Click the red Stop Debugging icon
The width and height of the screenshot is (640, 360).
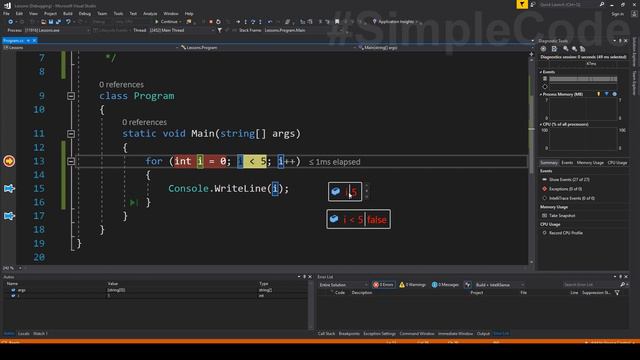(211, 22)
